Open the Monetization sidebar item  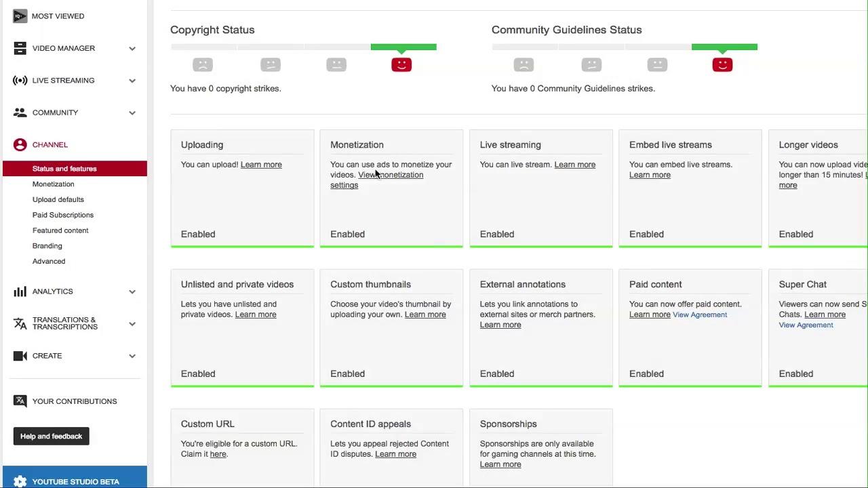point(53,184)
